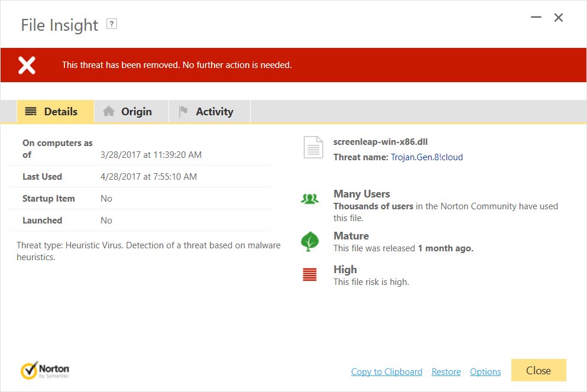Click the Threat type Heuristic Virus description

pyautogui.click(x=148, y=251)
